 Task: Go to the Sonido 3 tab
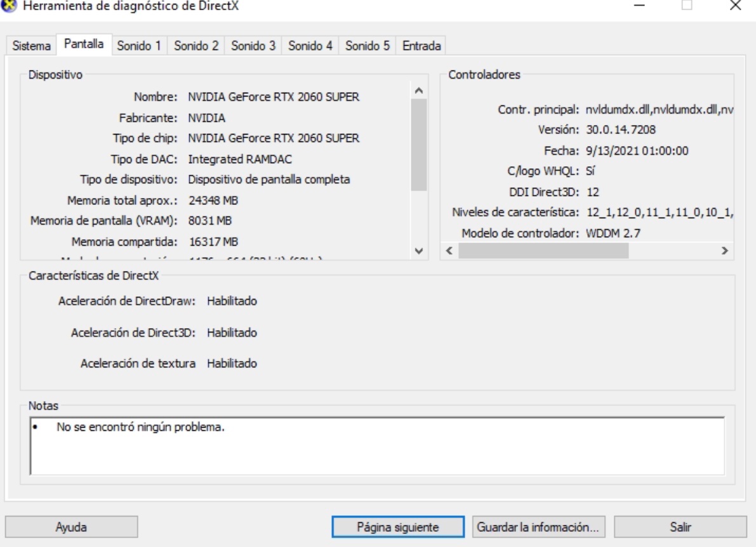click(253, 46)
